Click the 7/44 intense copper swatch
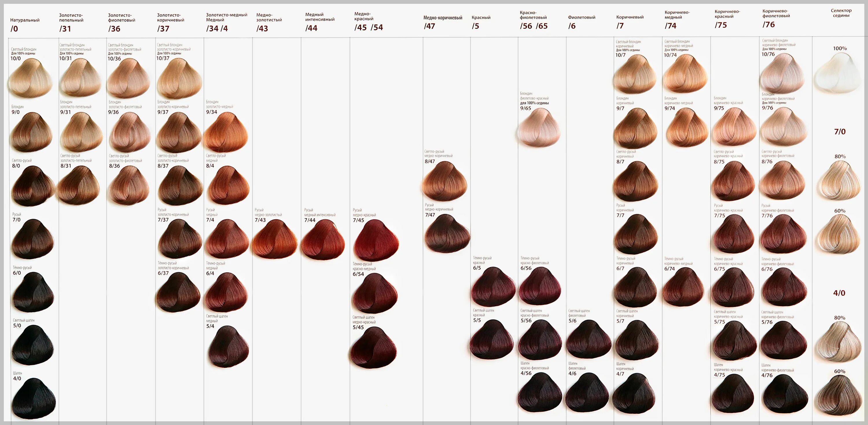The height and width of the screenshot is (425, 868). point(323,240)
